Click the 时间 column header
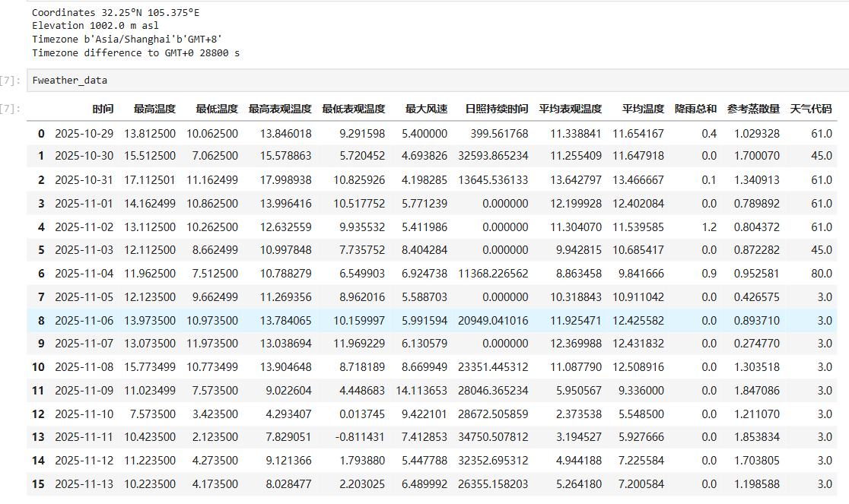Viewport: 849px width, 504px height. [x=103, y=109]
